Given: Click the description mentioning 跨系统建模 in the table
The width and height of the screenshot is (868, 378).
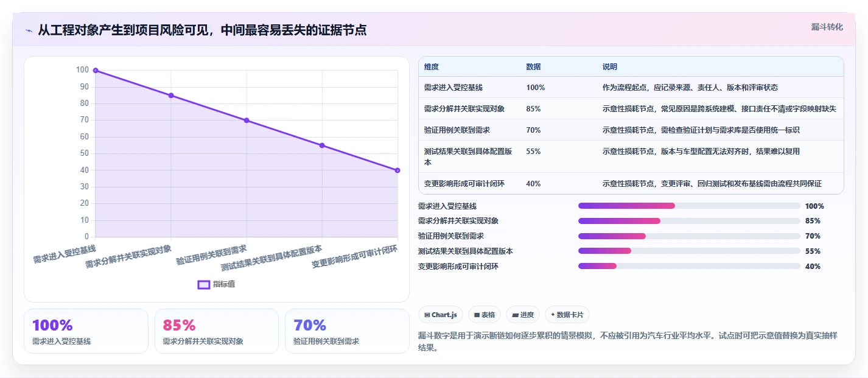Looking at the screenshot, I should (x=719, y=109).
